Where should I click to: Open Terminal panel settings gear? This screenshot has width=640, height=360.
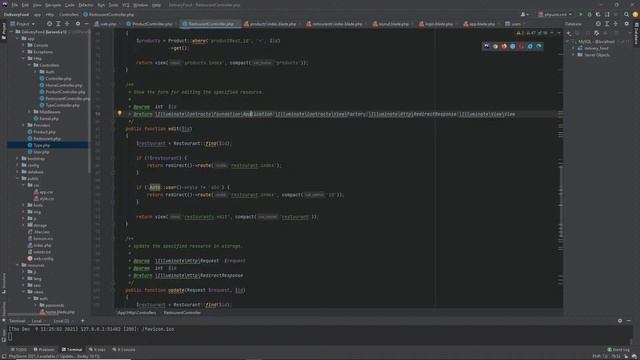pos(620,321)
